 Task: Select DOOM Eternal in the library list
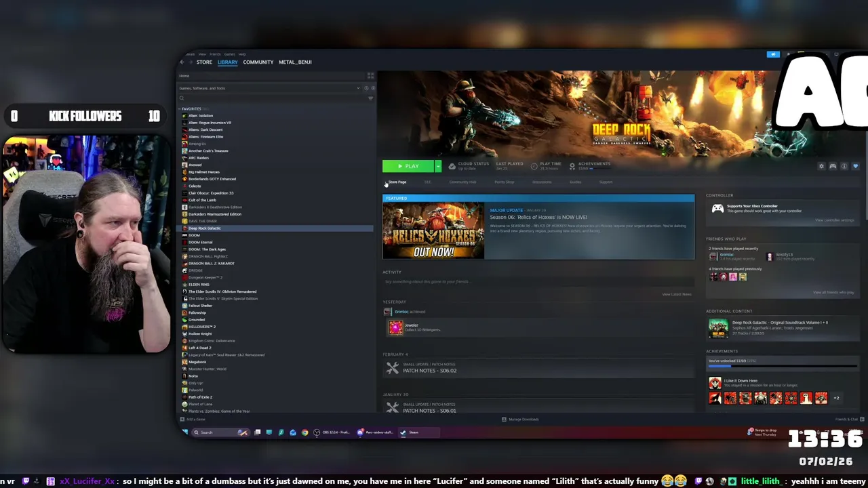click(x=200, y=242)
